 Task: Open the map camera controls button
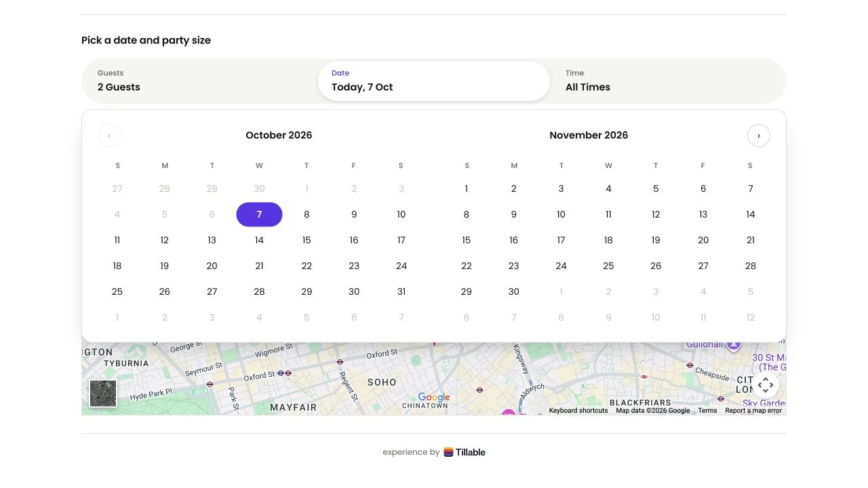click(x=766, y=386)
